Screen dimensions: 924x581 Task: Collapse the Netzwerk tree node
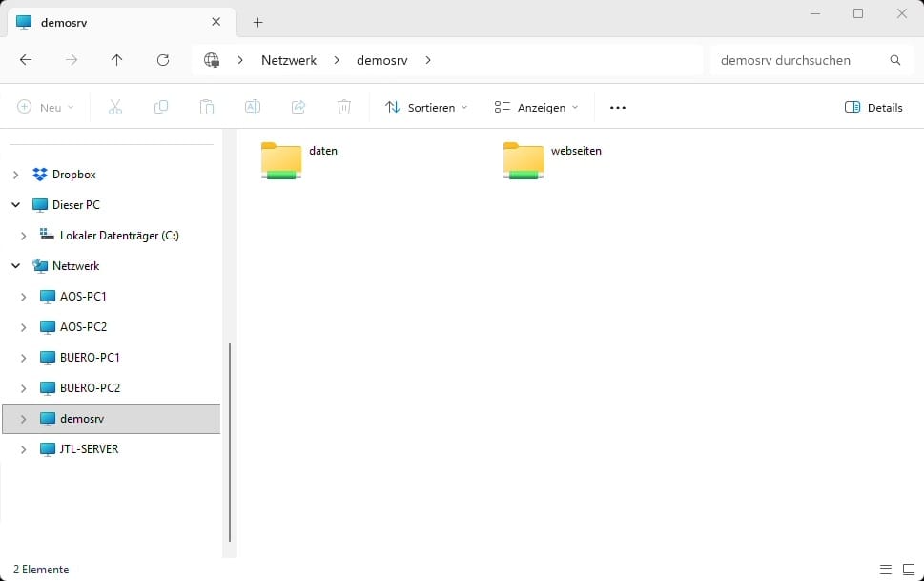click(x=16, y=266)
